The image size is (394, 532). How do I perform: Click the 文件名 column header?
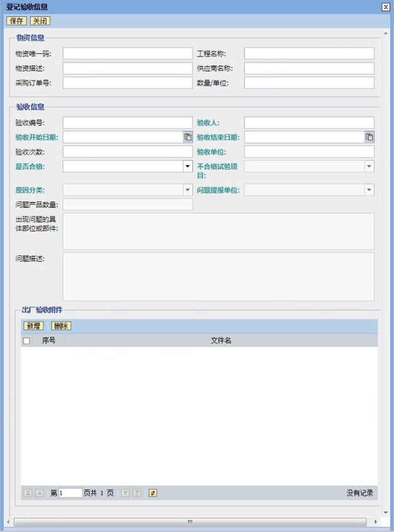[x=220, y=340]
